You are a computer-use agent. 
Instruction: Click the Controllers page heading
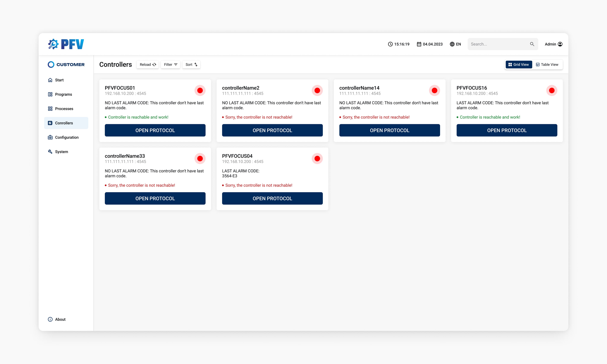point(116,64)
